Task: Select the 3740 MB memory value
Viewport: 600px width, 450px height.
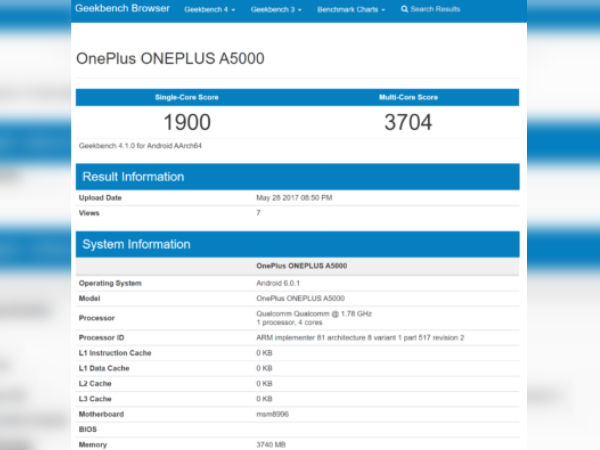Action: click(271, 445)
